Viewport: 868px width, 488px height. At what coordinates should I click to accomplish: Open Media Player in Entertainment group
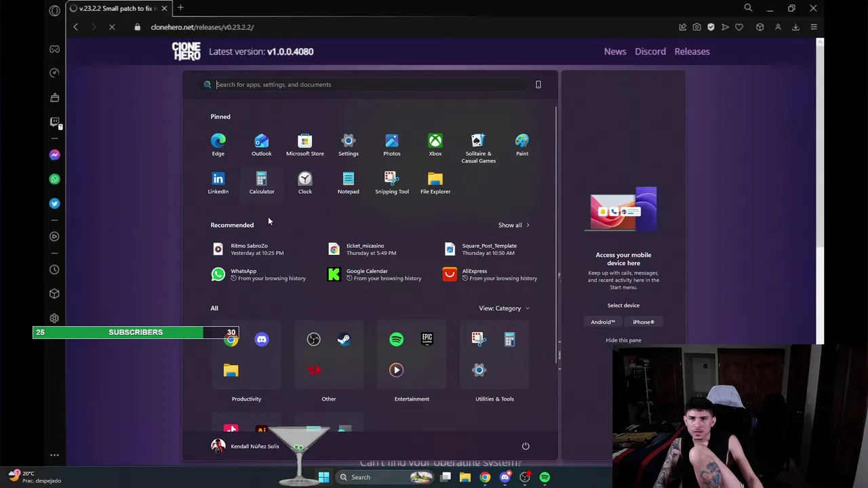(396, 369)
